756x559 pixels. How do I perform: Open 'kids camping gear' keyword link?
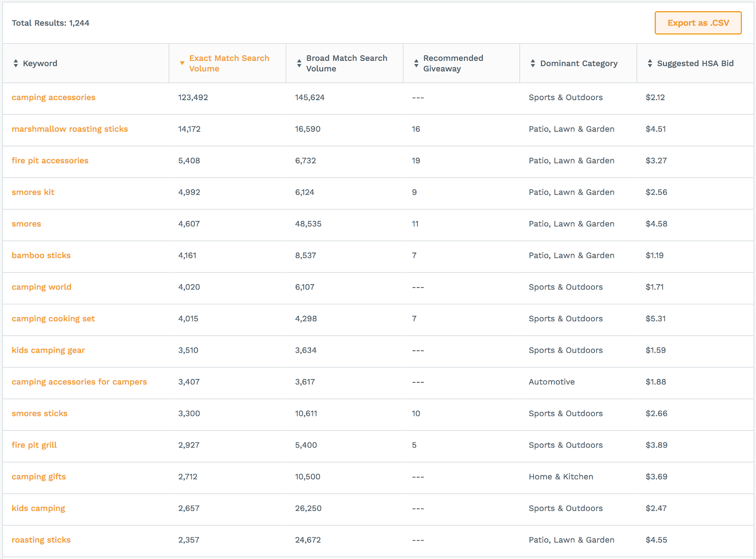[48, 350]
